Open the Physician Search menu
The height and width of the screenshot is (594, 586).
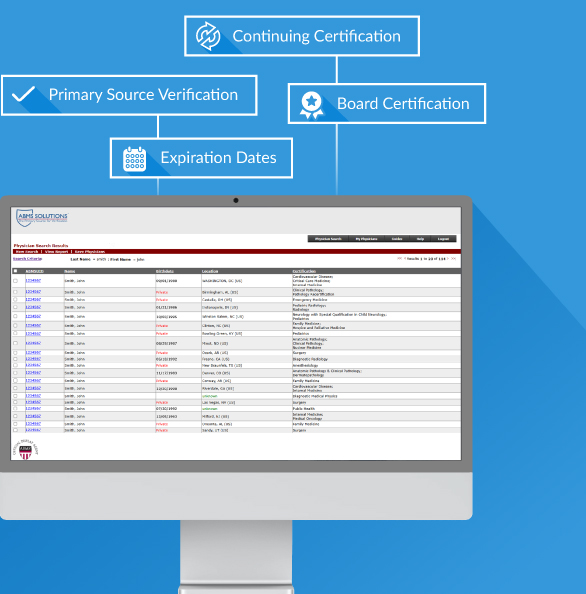[328, 239]
